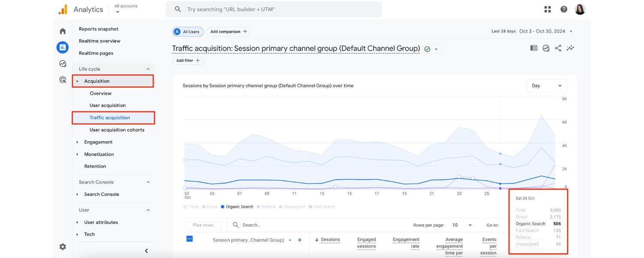
Task: Collapse the Life cycle collection
Action: coord(148,68)
